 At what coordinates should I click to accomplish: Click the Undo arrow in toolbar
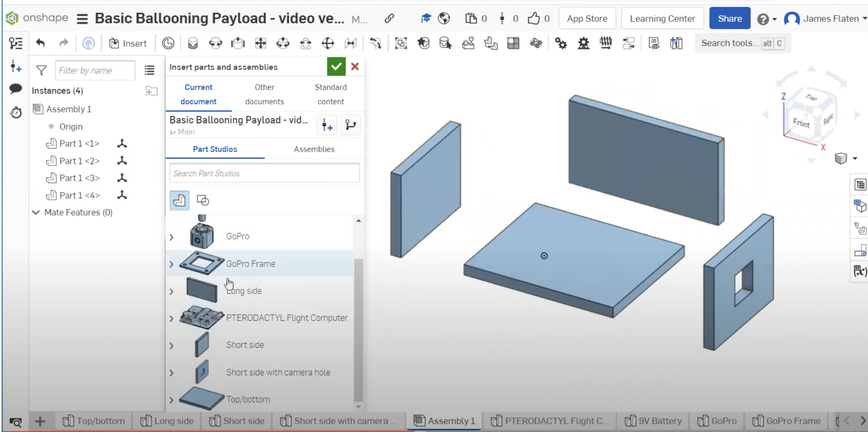point(41,43)
